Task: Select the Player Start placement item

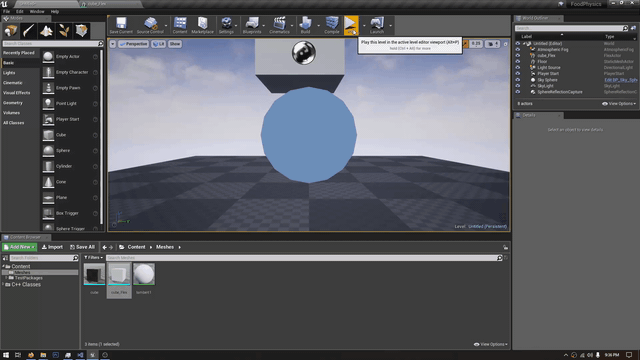Action: (70, 119)
